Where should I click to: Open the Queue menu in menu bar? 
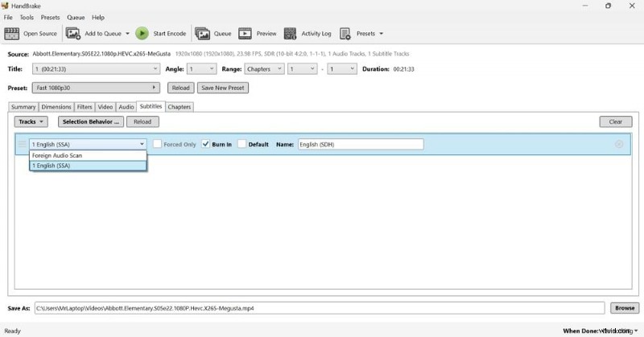(76, 18)
